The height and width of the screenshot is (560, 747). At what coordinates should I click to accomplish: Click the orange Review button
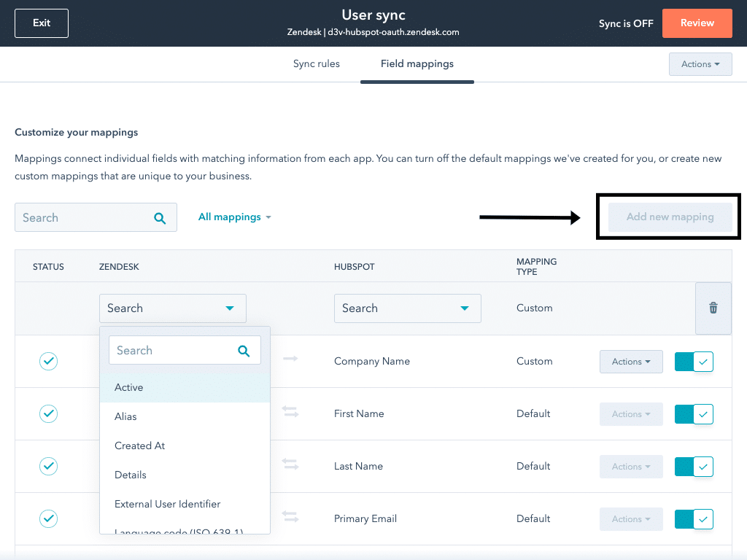point(697,23)
